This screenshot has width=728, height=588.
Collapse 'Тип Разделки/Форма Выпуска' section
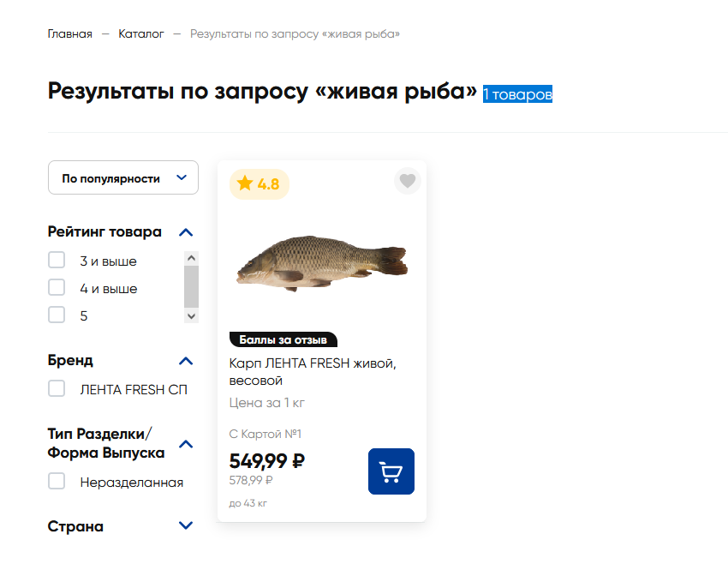coord(186,444)
